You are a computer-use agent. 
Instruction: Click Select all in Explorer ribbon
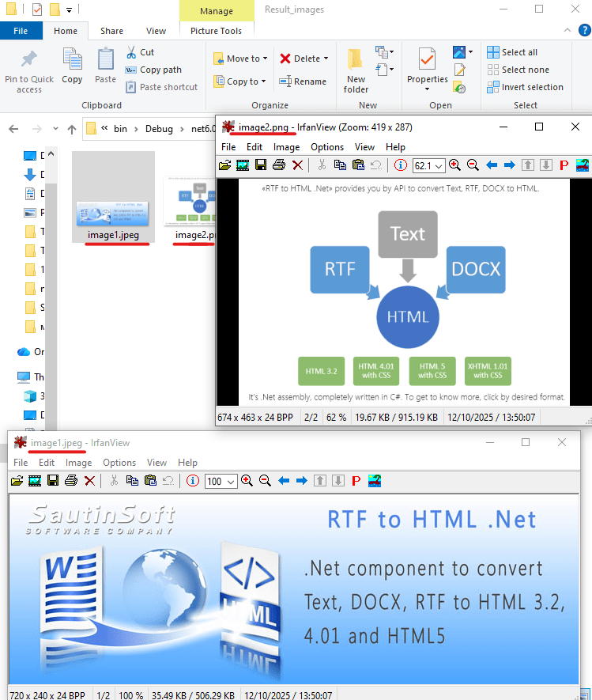point(512,52)
